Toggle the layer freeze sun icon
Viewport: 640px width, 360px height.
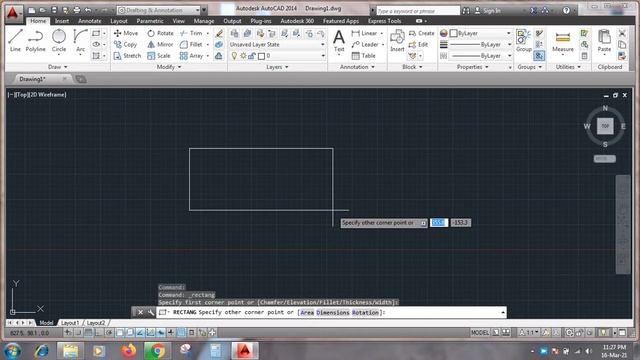pos(243,56)
